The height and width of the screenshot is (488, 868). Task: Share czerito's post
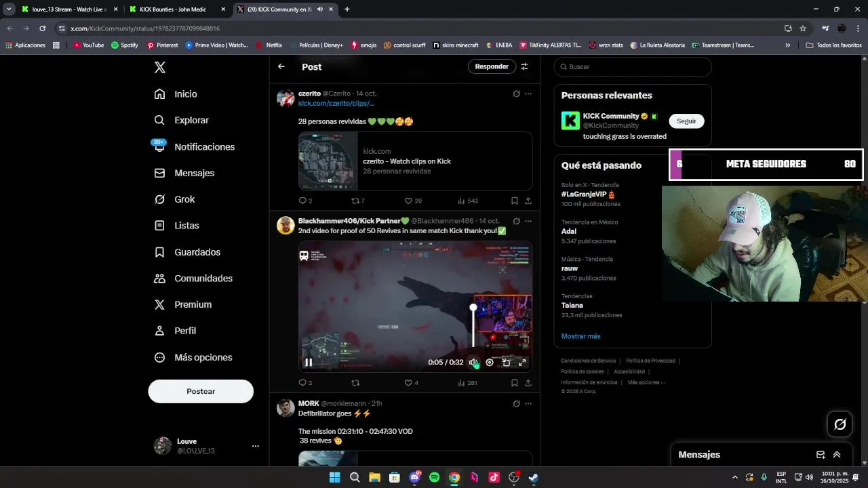pyautogui.click(x=528, y=201)
